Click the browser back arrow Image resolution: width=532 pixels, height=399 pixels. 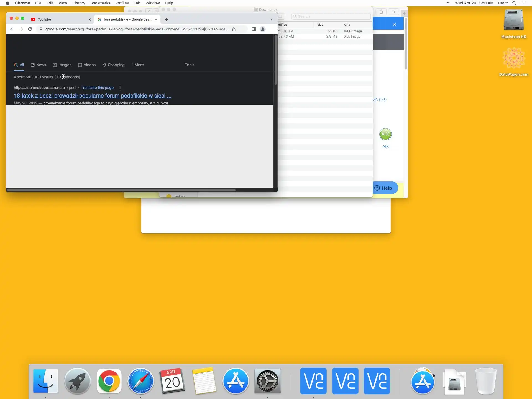pyautogui.click(x=12, y=29)
